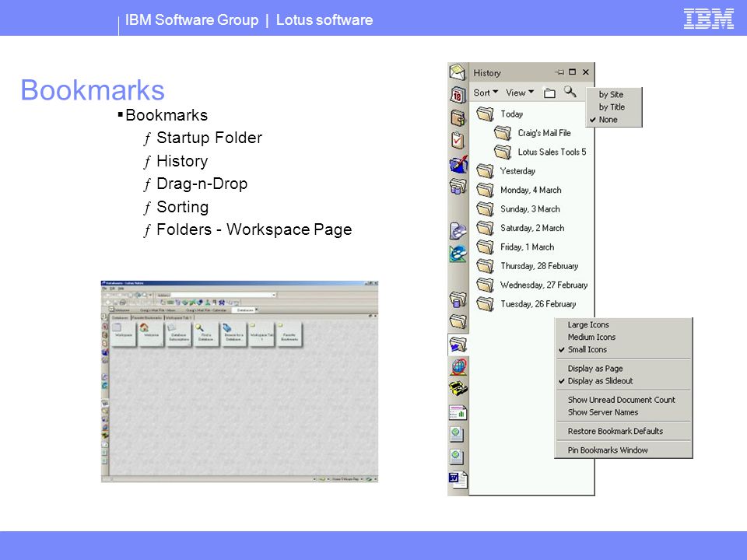Click the Notes browser bookmark icon
Screen dimensions: 747x560
458,230
